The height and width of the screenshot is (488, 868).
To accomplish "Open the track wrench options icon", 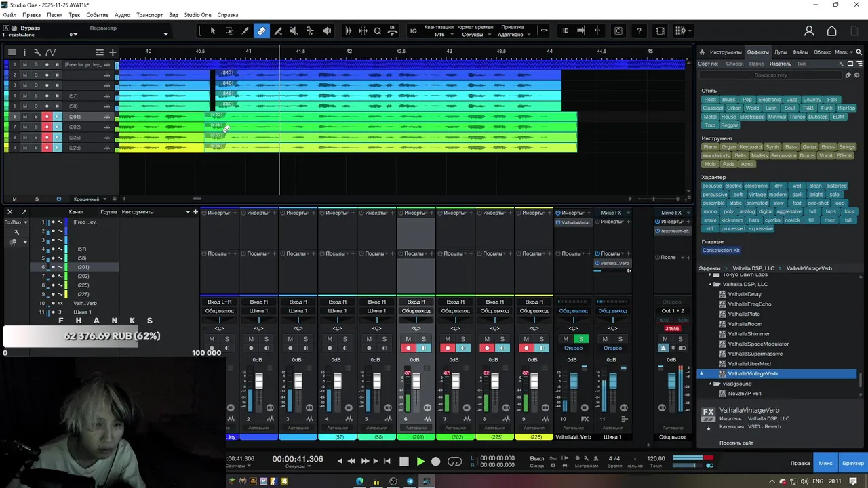I will click(x=37, y=52).
